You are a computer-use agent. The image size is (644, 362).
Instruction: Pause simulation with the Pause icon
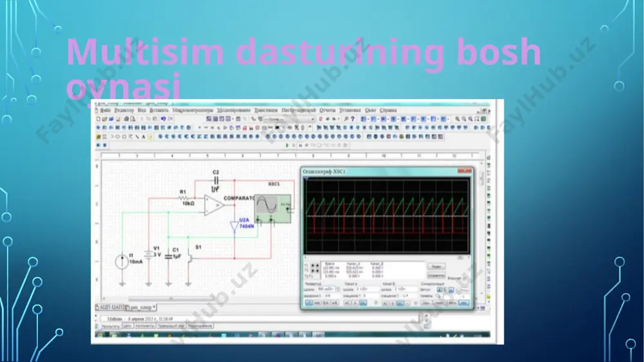(x=294, y=145)
